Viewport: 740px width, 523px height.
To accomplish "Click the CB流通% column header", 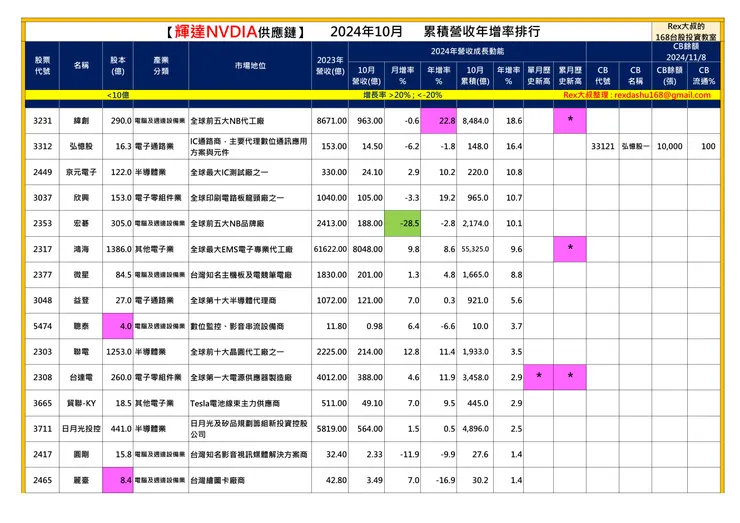I will [704, 76].
